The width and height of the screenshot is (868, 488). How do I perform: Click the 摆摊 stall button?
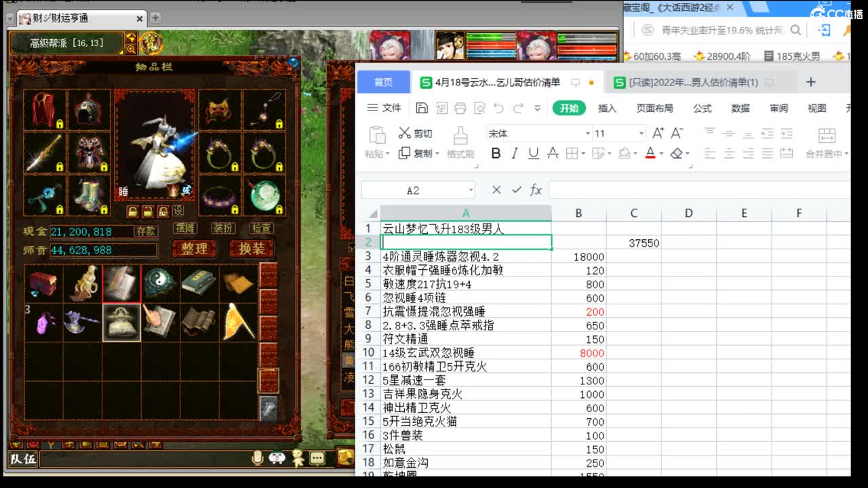[x=185, y=228]
